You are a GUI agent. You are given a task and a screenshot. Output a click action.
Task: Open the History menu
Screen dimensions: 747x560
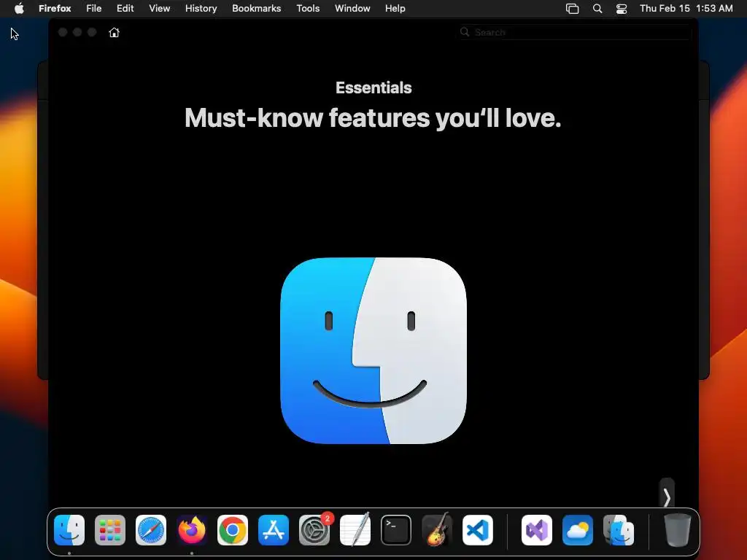point(201,8)
